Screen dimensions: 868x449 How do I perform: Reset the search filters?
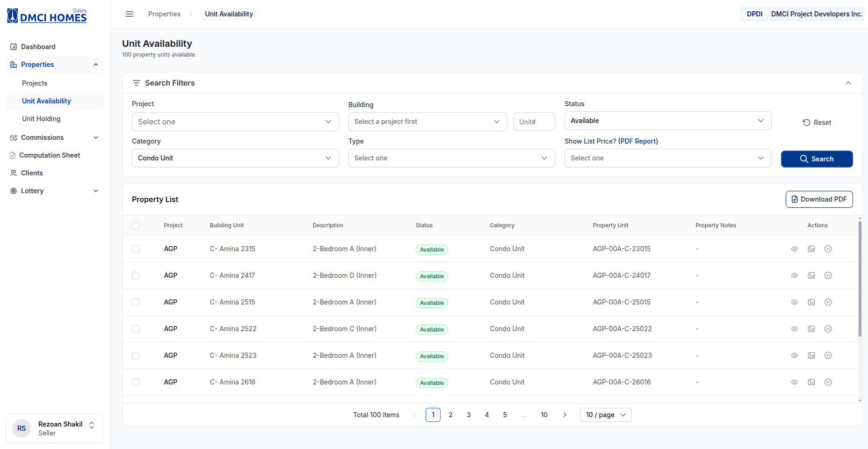point(817,123)
